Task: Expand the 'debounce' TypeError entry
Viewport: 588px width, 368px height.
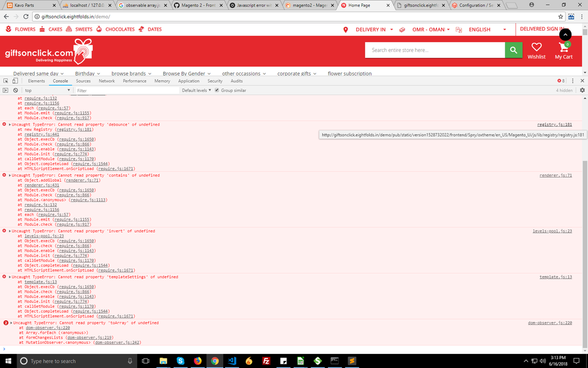Action: [x=10, y=124]
